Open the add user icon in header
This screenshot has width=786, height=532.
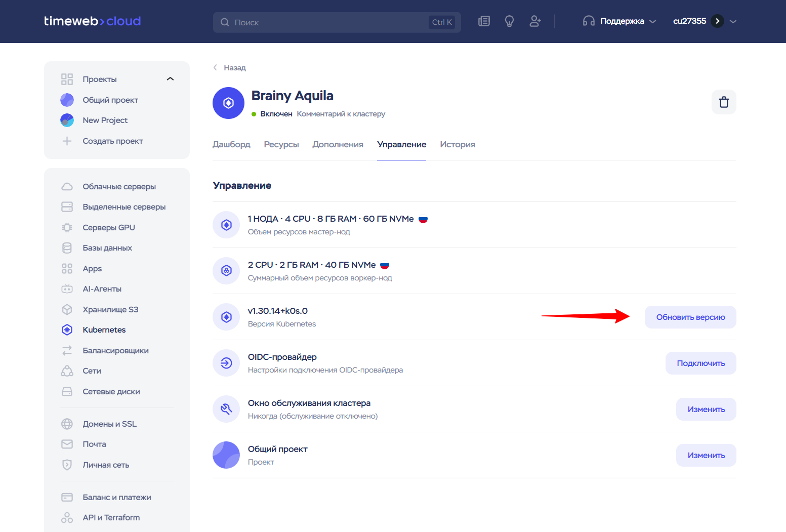535,21
